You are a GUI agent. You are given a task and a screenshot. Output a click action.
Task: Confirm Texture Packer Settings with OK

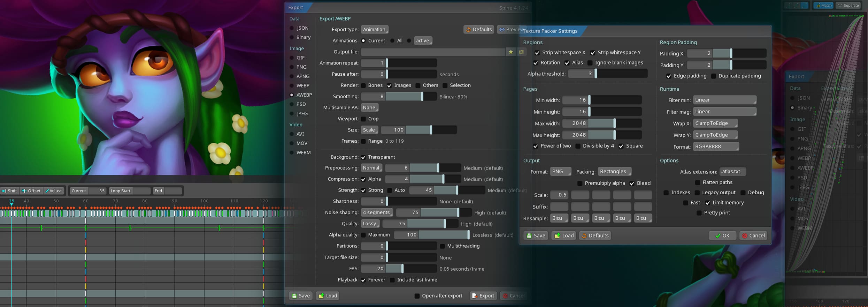tap(722, 235)
